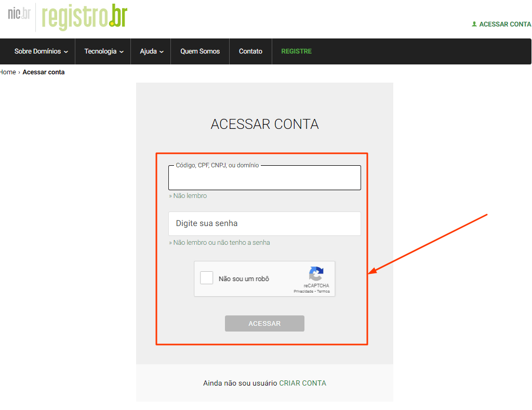
Task: Select REGISTRE in the navigation bar
Action: [x=296, y=51]
